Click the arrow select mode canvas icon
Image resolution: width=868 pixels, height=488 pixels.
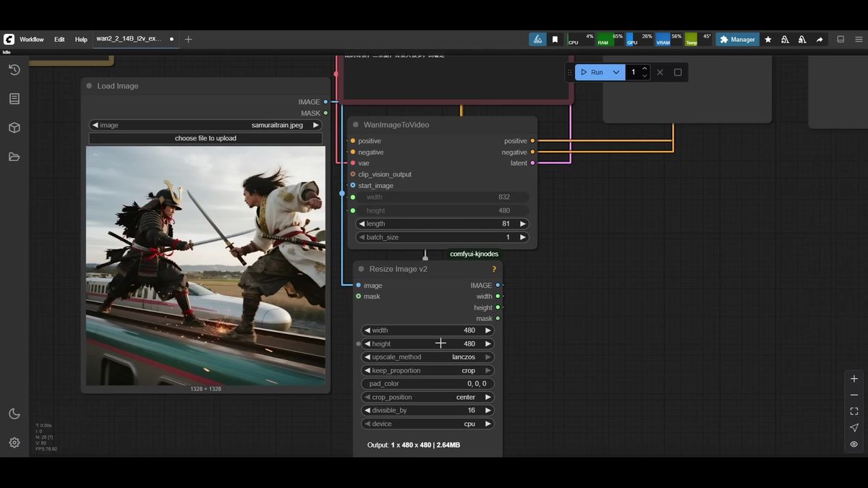pos(854,427)
